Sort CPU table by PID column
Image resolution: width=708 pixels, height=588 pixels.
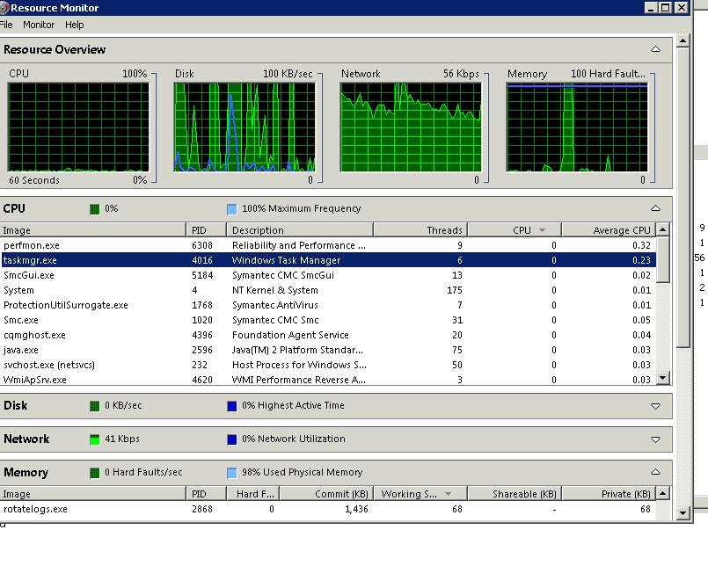coord(206,230)
